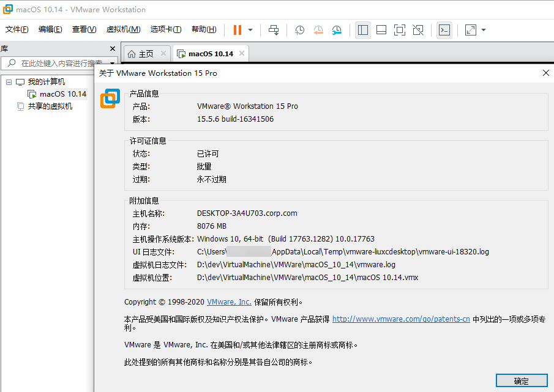This screenshot has width=554, height=392.
Task: Toggle the library sidebar view icon
Action: pyautogui.click(x=363, y=30)
